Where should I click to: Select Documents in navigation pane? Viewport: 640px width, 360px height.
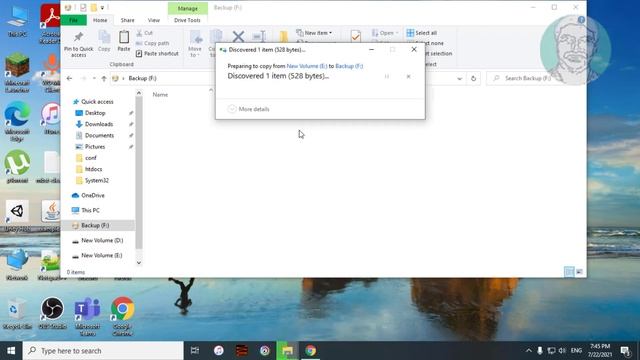(x=99, y=136)
